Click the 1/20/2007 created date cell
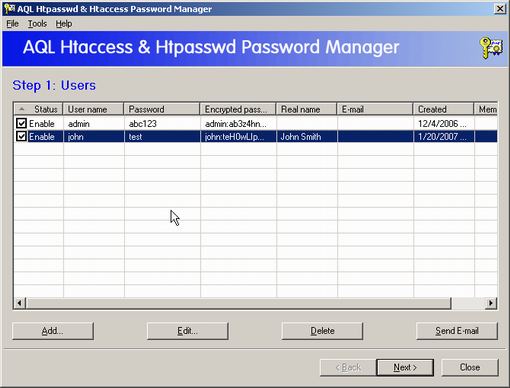Screen dimensions: 510x388 (444, 137)
